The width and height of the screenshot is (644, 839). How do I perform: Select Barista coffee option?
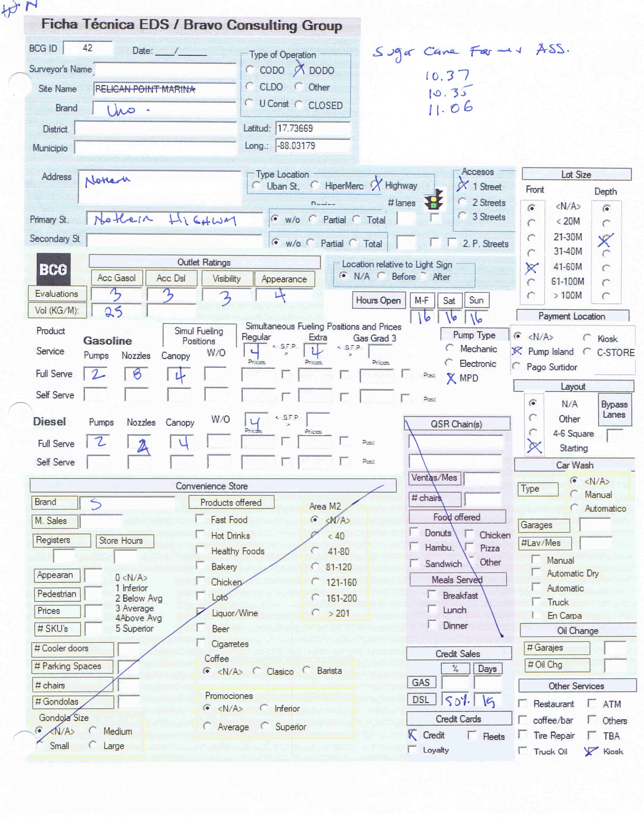coord(306,670)
